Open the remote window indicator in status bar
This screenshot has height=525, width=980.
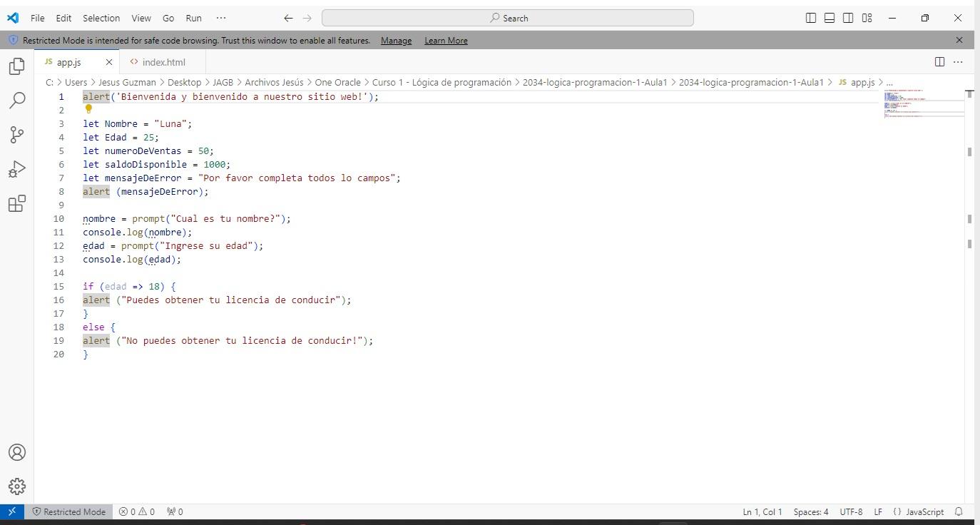(12, 511)
